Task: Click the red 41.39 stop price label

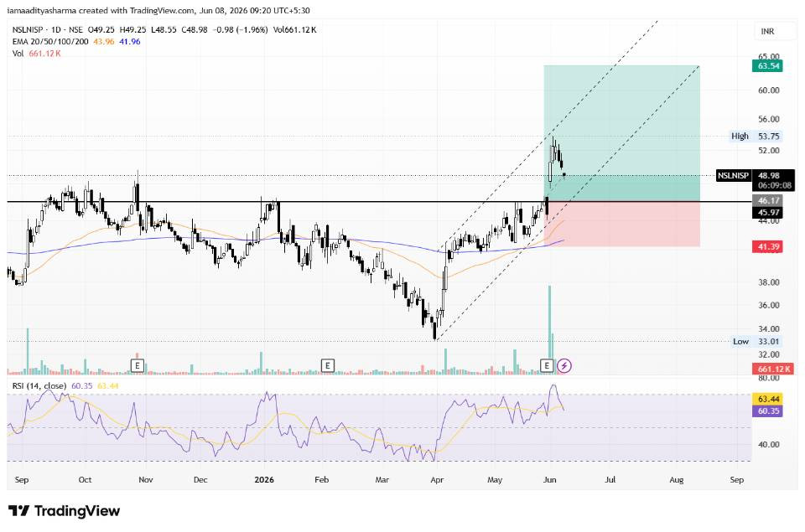Action: tap(768, 247)
